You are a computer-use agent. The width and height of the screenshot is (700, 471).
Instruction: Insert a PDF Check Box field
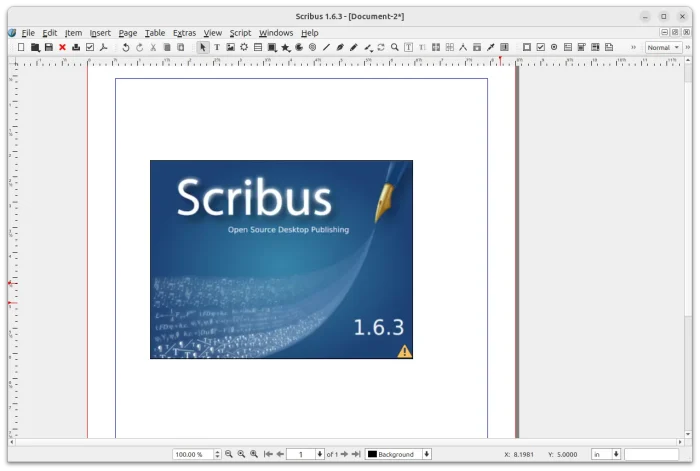[x=541, y=47]
